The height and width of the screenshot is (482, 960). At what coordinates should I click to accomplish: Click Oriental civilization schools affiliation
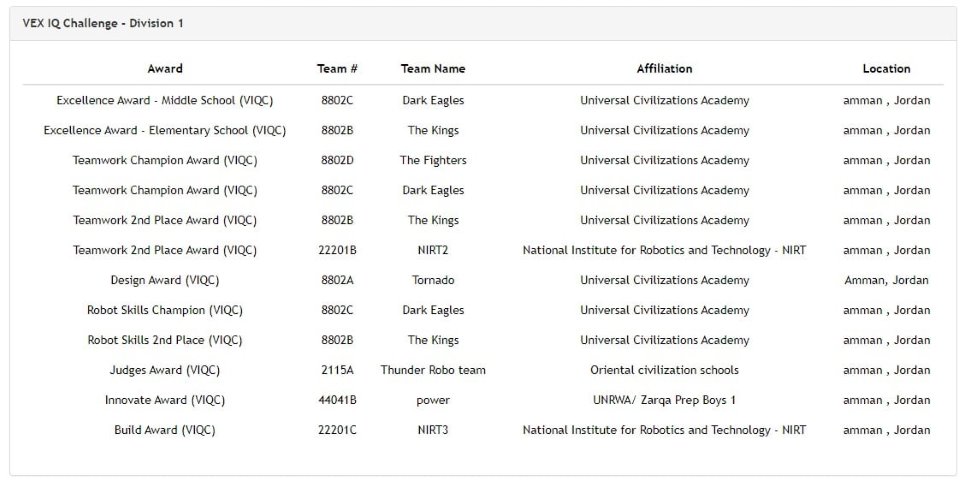click(x=664, y=371)
